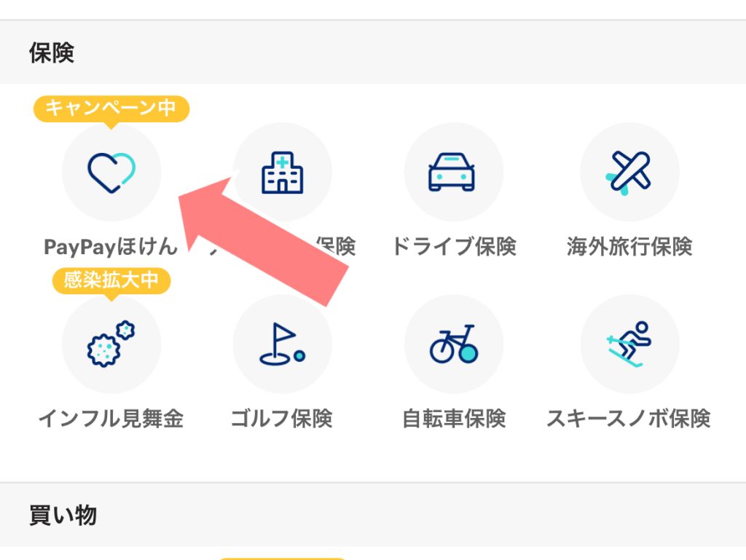
Task: Click the 買い物 section header
Action: coord(63,516)
